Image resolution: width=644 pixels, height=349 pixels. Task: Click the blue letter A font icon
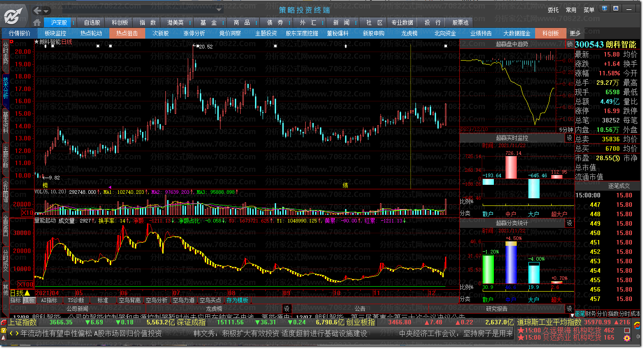(x=616, y=9)
